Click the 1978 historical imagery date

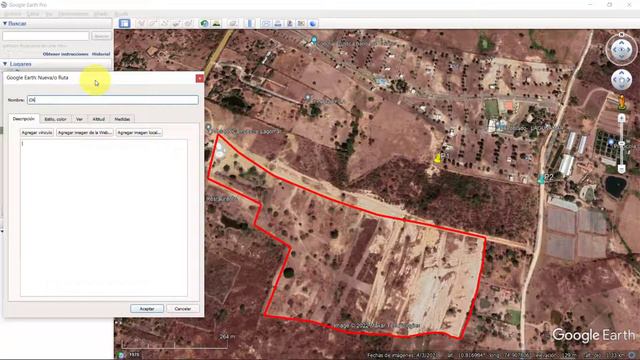point(134,355)
